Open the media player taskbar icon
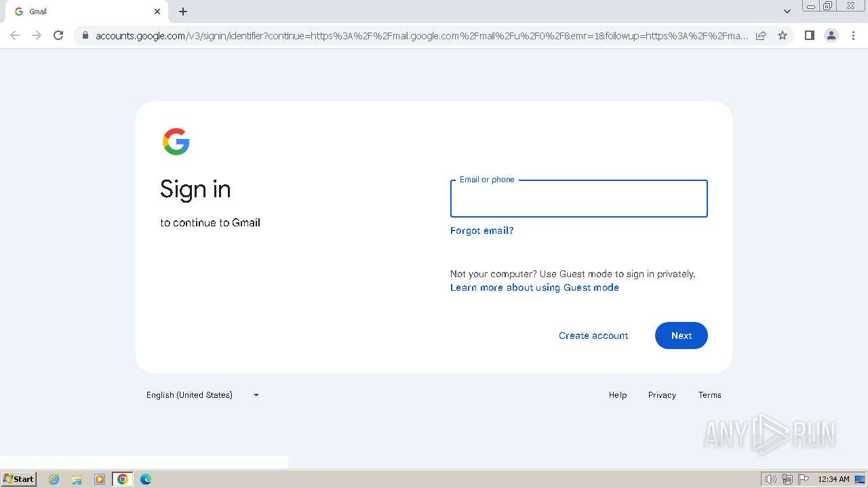This screenshot has height=488, width=868. click(x=100, y=479)
